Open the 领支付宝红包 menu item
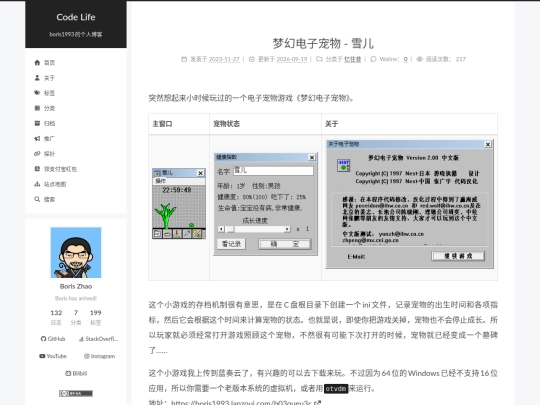The width and height of the screenshot is (540, 405). 55,169
